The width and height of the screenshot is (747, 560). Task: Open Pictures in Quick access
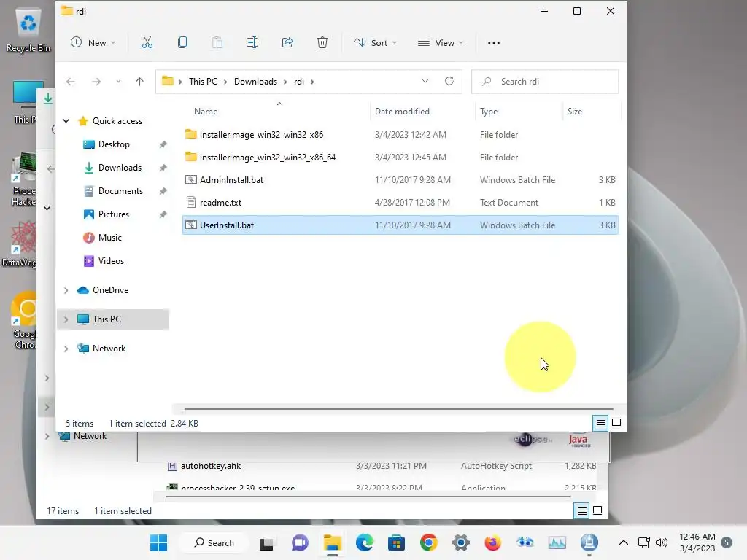(113, 214)
